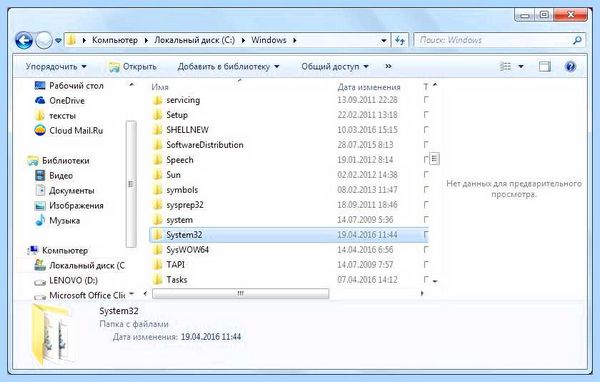Image resolution: width=600 pixels, height=382 pixels.
Task: Open the Общий доступ menu
Action: [335, 67]
